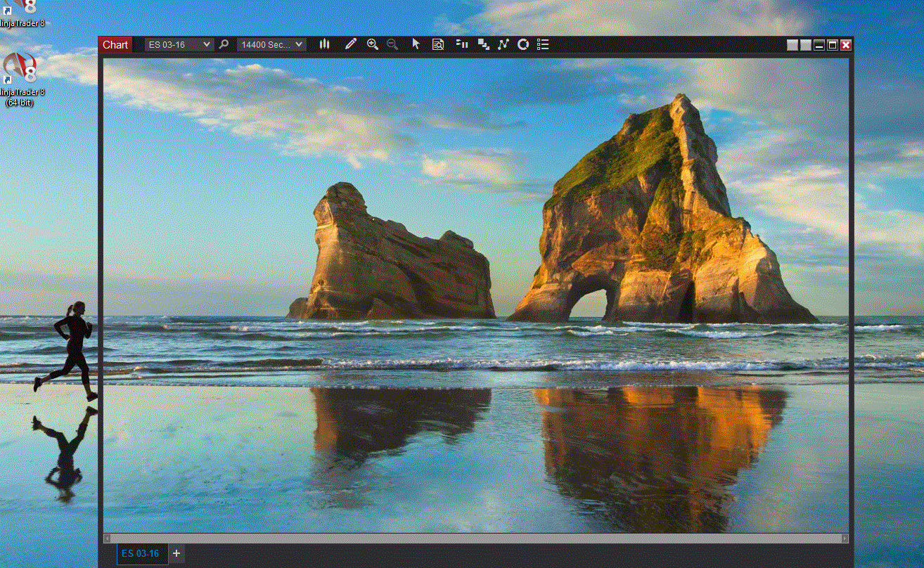The width and height of the screenshot is (924, 568).
Task: Click the Zoom Out magnifier icon
Action: [392, 44]
